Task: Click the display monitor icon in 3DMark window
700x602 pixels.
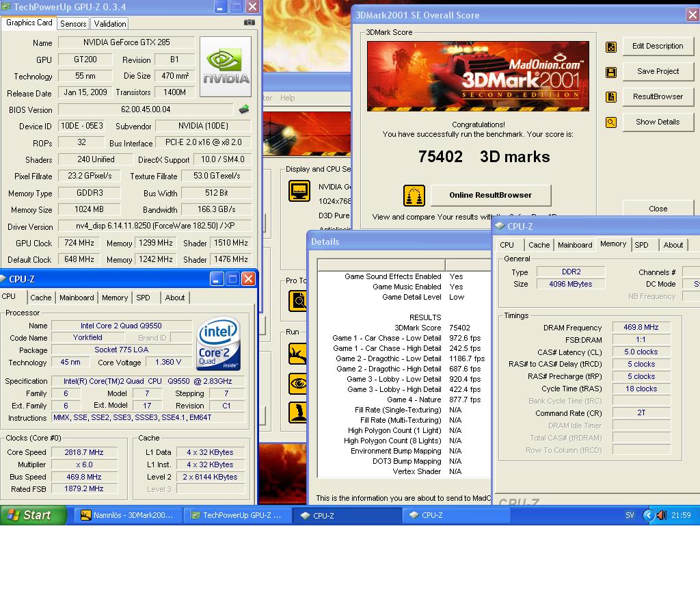Action: (x=299, y=191)
